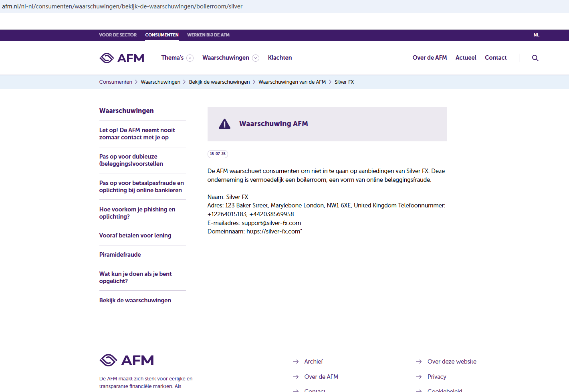The width and height of the screenshot is (569, 392).
Task: Click the phone number +12264015183, +442038569958
Action: tap(251, 214)
